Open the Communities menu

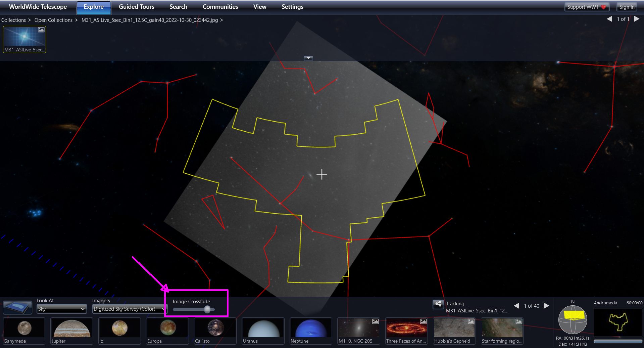(x=220, y=7)
